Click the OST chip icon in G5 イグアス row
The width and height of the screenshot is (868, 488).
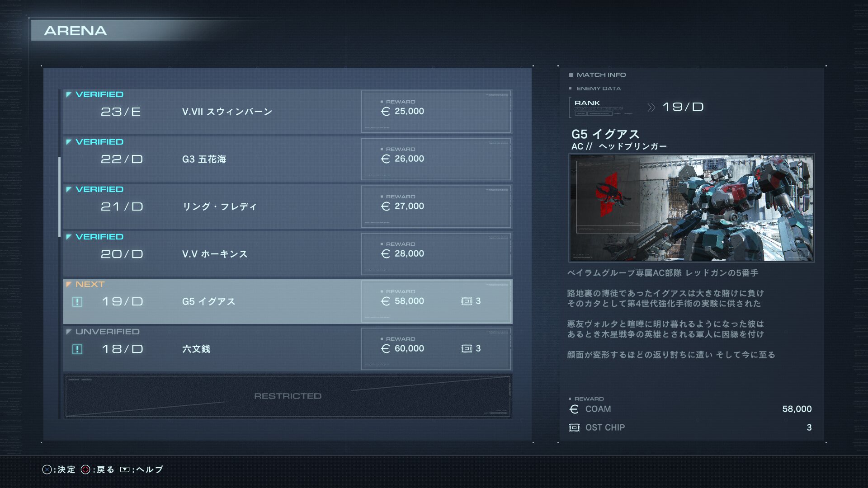click(x=467, y=301)
